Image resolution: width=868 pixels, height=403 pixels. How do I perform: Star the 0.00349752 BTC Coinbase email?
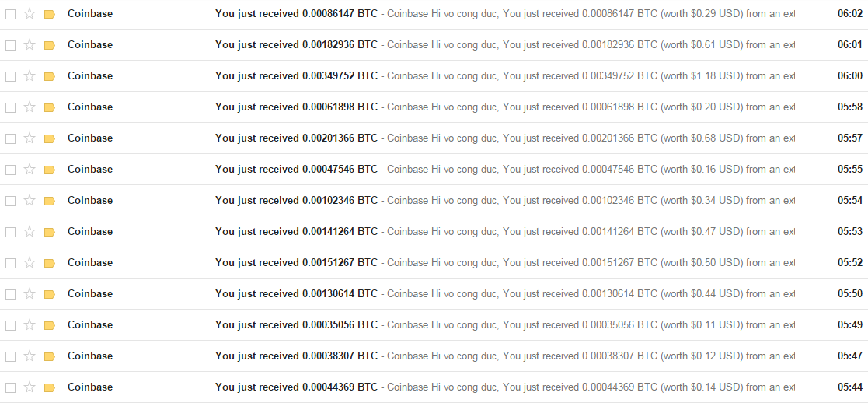pyautogui.click(x=30, y=75)
